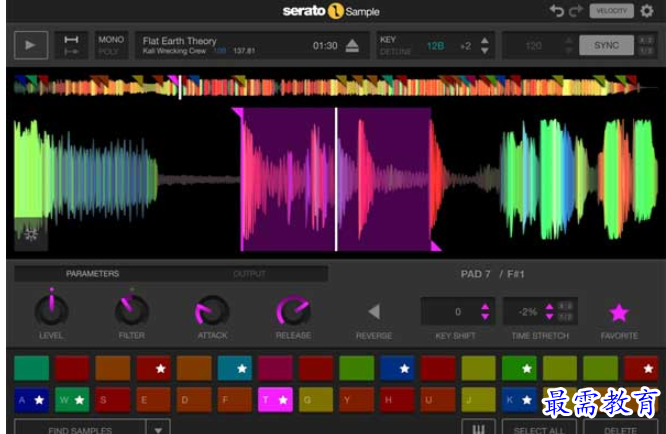
Task: Trigger pad J
Action: pos(478,400)
